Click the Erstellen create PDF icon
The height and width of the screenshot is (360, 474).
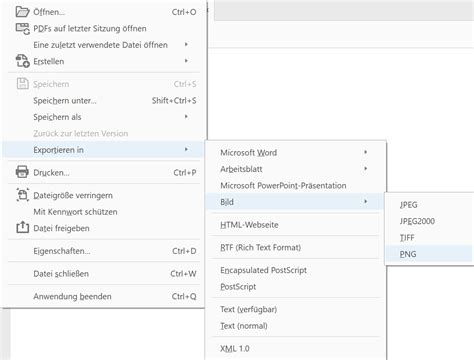(22, 61)
